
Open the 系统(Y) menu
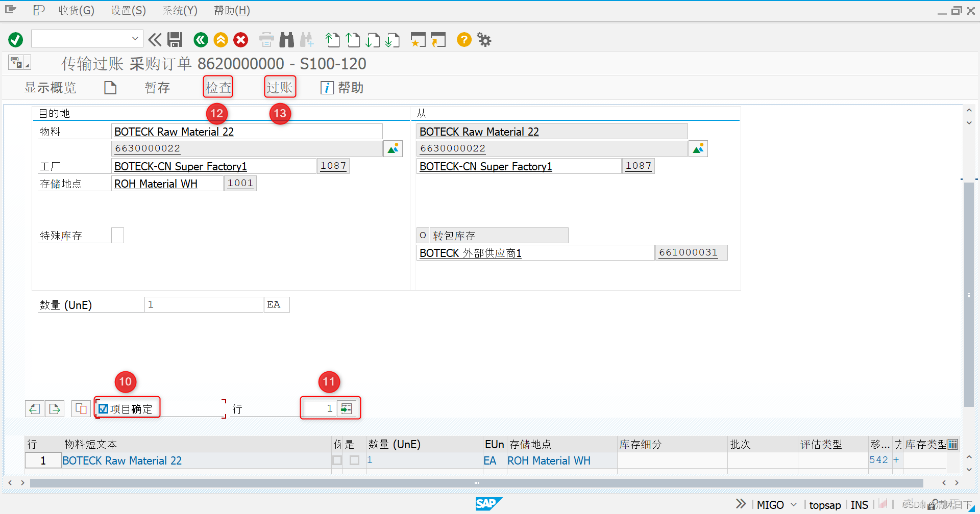coord(180,10)
